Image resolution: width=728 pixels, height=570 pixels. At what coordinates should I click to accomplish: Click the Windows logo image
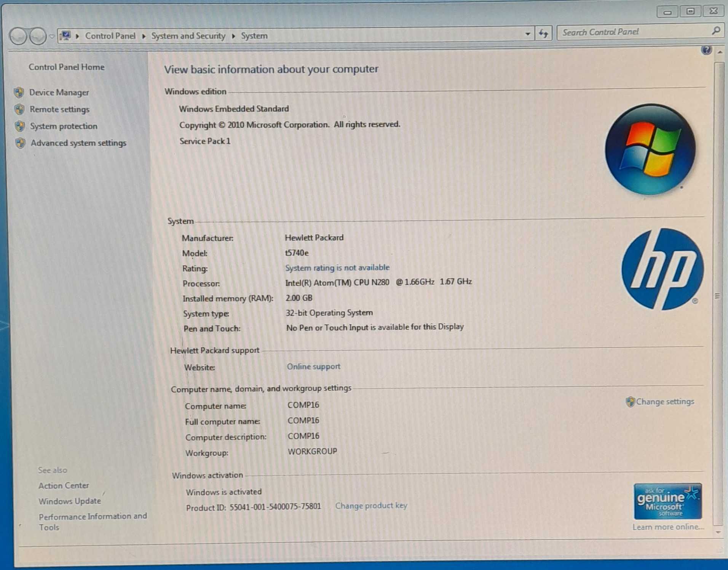[x=650, y=150]
